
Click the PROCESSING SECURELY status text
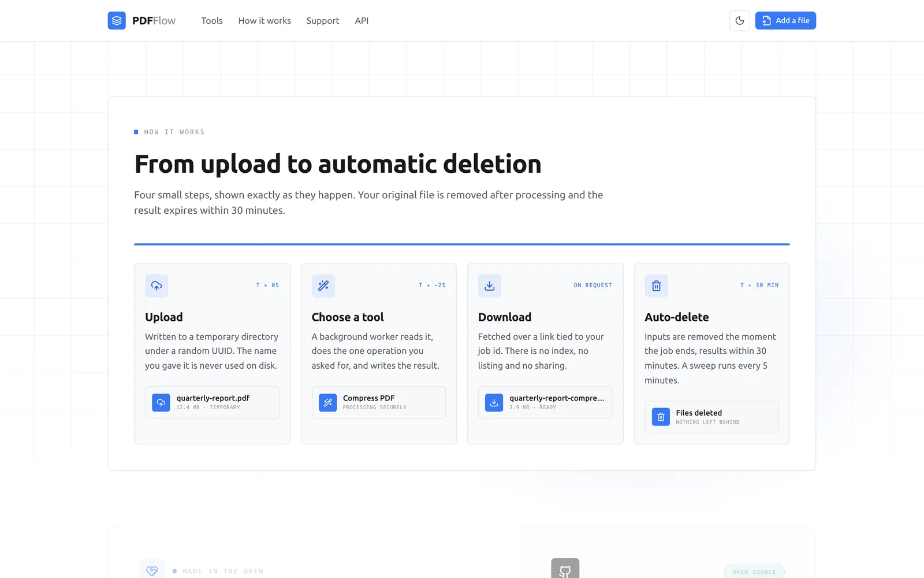pyautogui.click(x=375, y=407)
